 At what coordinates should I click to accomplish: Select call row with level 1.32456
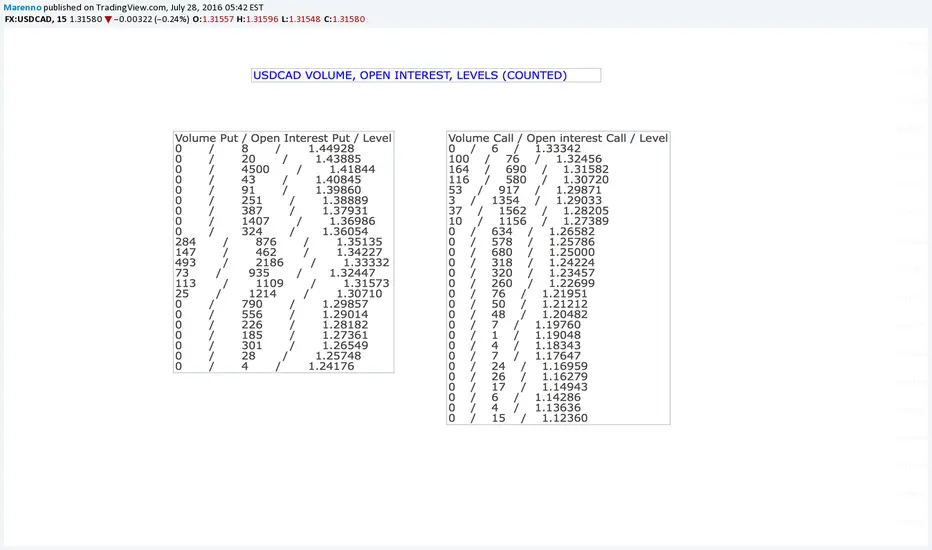525,159
